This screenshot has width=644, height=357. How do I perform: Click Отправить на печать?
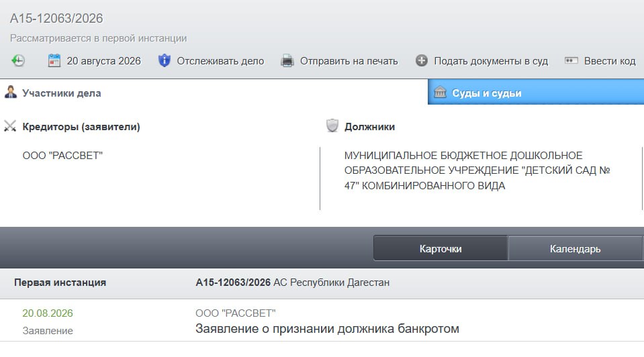(x=349, y=61)
